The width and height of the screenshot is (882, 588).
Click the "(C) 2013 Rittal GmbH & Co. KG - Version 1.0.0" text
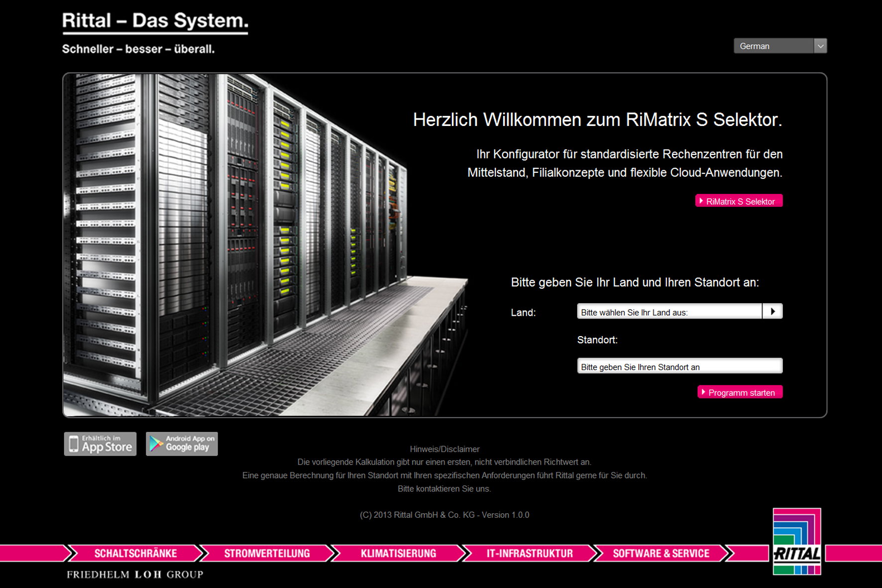tap(444, 515)
